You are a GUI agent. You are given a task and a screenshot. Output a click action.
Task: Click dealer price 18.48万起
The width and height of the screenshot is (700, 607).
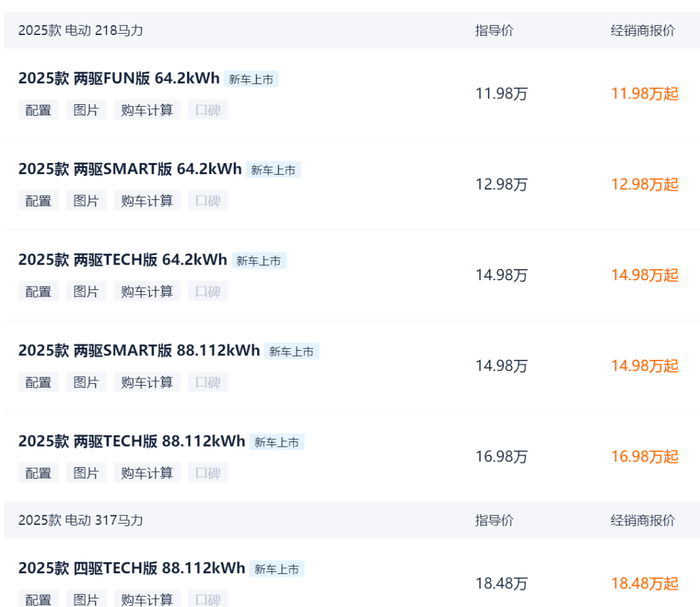tap(644, 584)
